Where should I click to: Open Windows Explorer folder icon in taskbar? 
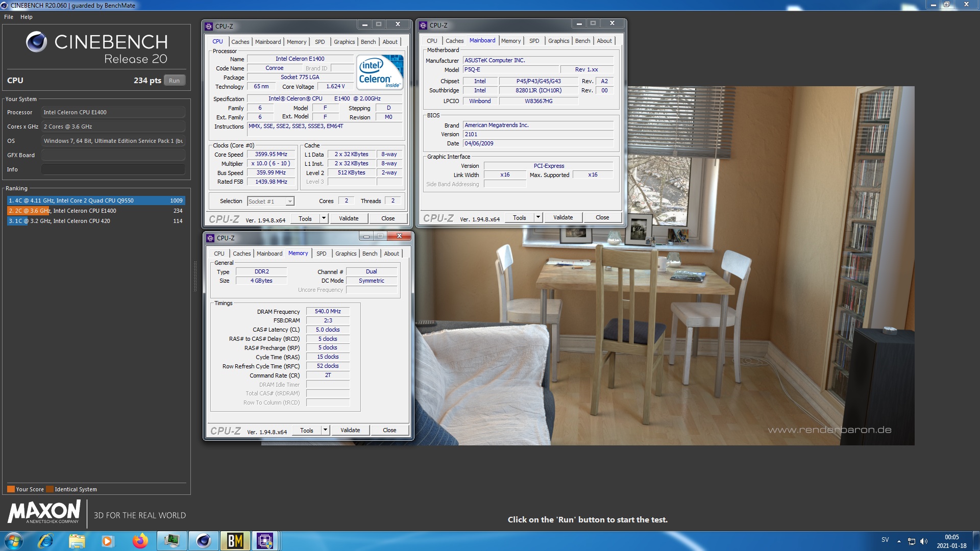77,541
